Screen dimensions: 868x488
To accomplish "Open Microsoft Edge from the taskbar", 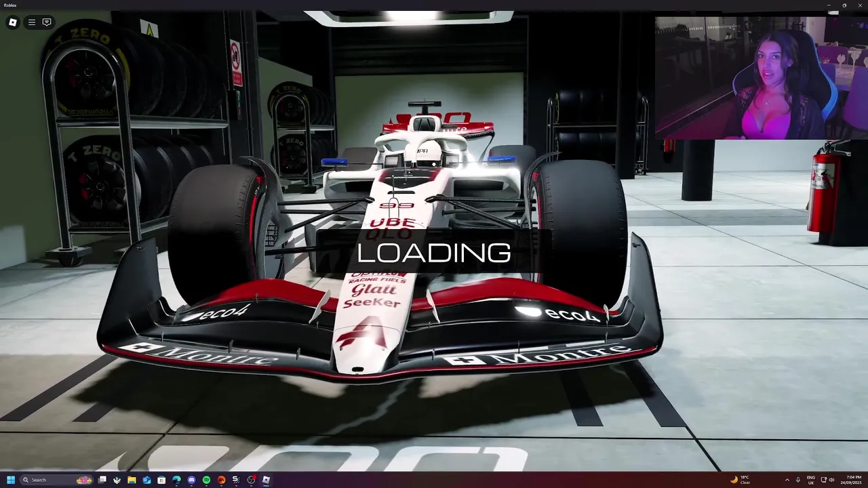I will point(176,480).
